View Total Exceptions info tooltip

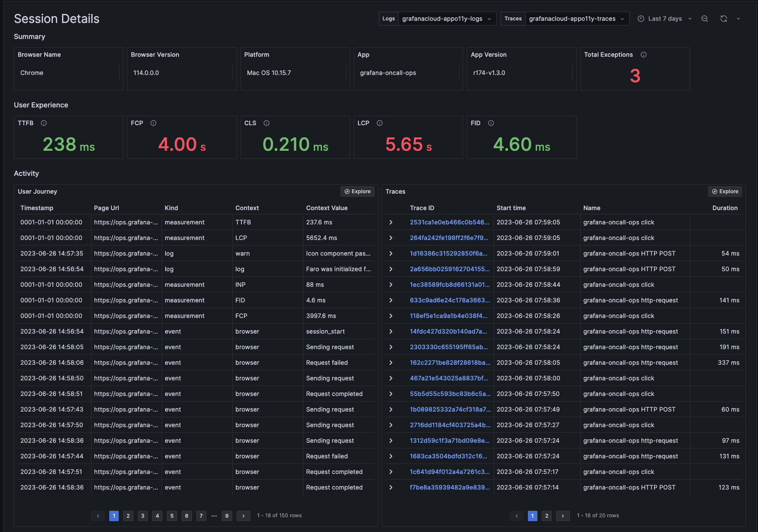pos(643,55)
